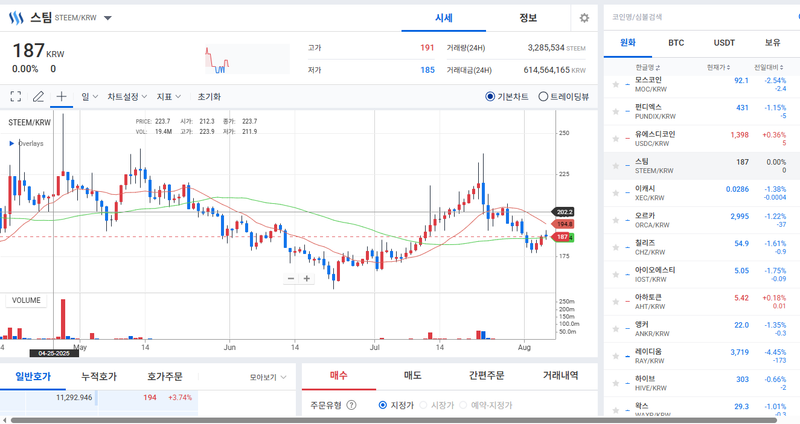Image resolution: width=800 pixels, height=424 pixels.
Task: Open the 일반호가 order book tab
Action: (x=33, y=377)
